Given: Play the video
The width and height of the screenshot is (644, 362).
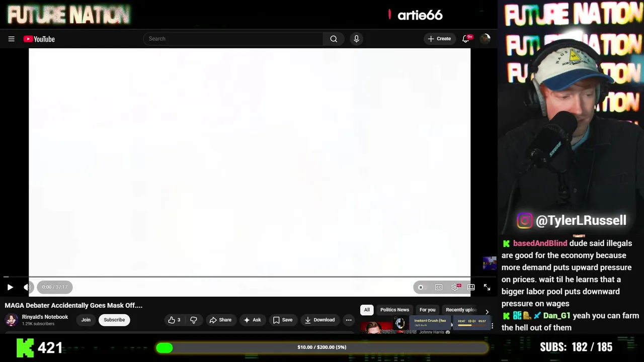Looking at the screenshot, I should [10, 287].
